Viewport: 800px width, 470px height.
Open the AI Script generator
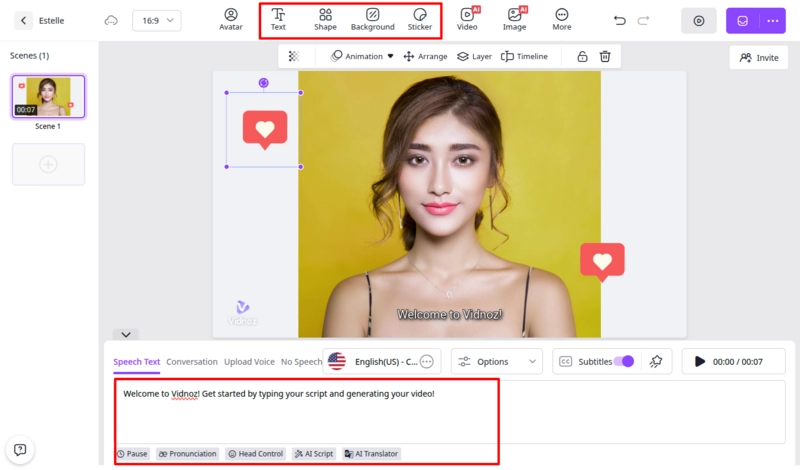(314, 454)
